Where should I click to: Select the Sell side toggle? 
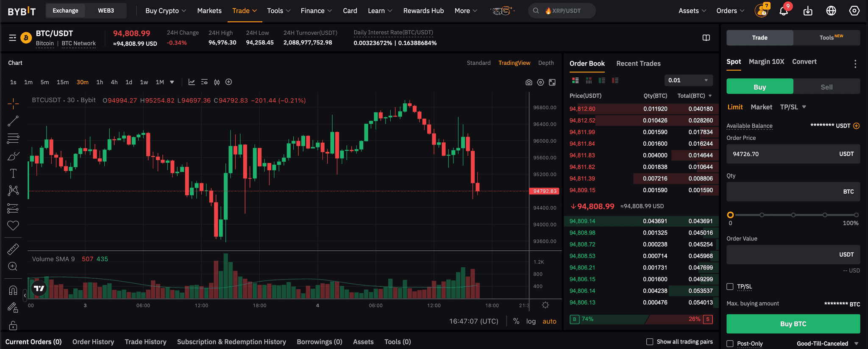pos(826,87)
